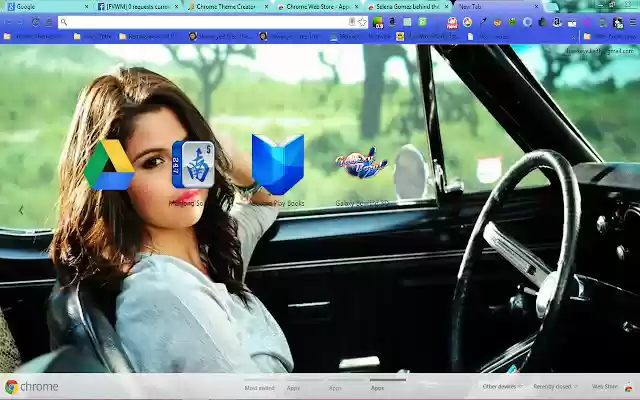
Task: Click the back navigation arrow
Action: coord(8,22)
